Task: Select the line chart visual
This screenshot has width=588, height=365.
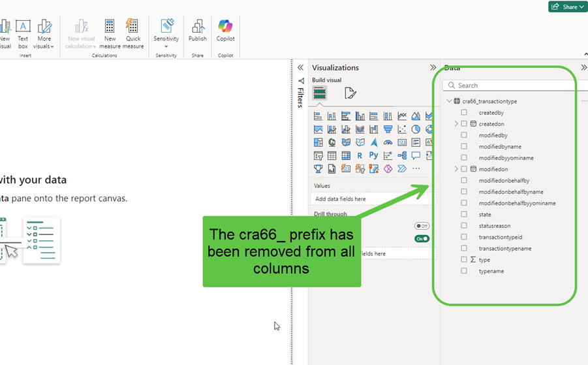Action: [402, 116]
